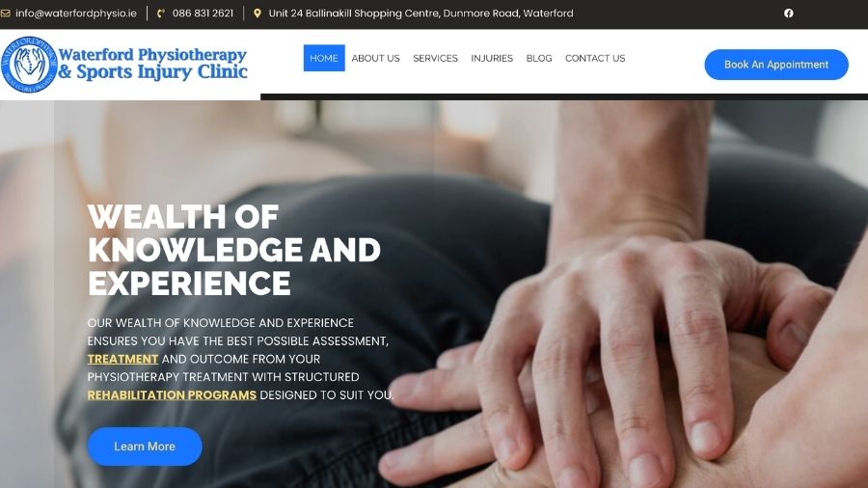Open the Injuries menu item

pyautogui.click(x=492, y=58)
